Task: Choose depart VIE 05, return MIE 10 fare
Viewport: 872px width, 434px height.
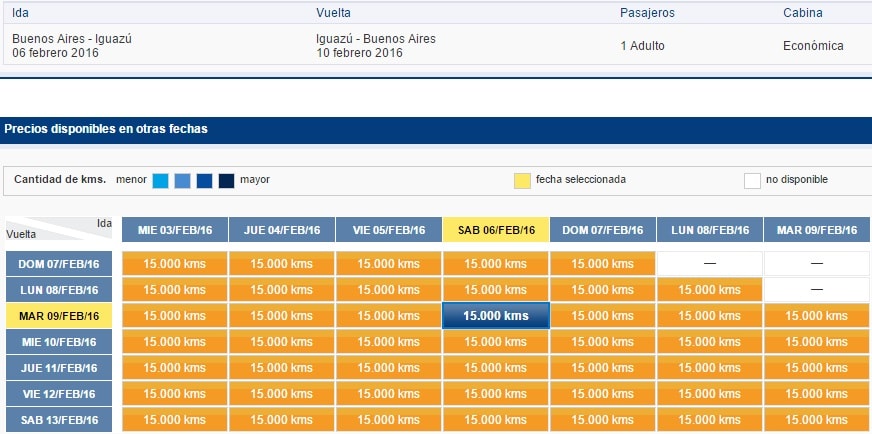Action: pos(389,342)
